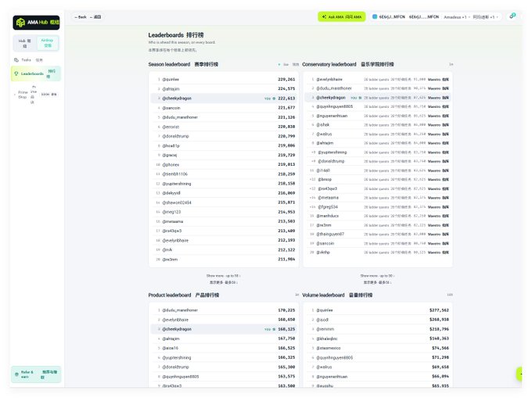Click @quinlee in Volume leaderboard

[325, 310]
